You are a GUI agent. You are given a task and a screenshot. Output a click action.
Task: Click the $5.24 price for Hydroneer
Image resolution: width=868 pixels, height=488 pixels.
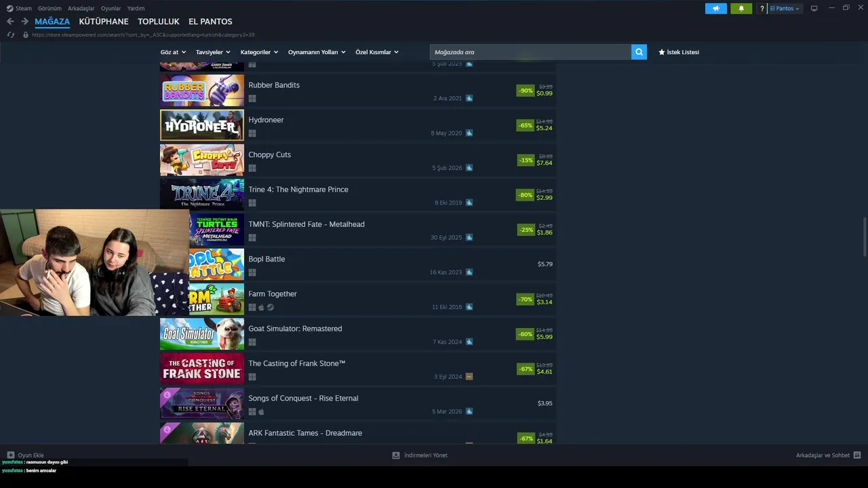544,128
